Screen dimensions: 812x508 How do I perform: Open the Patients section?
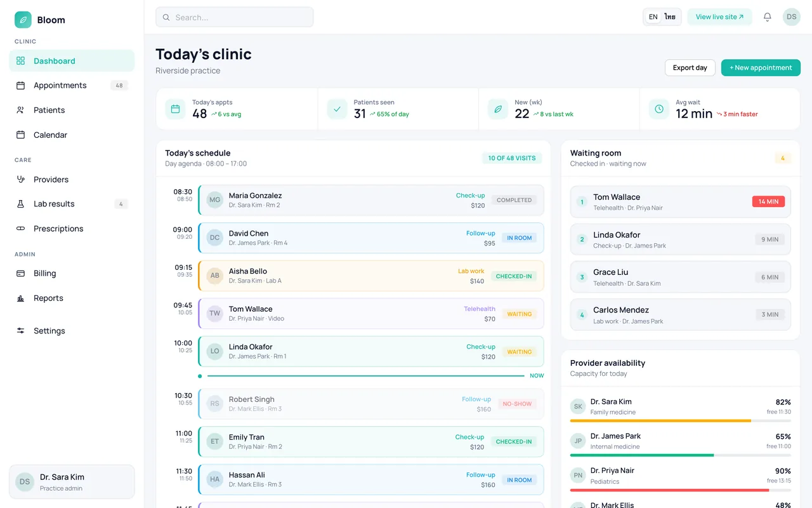(72, 110)
